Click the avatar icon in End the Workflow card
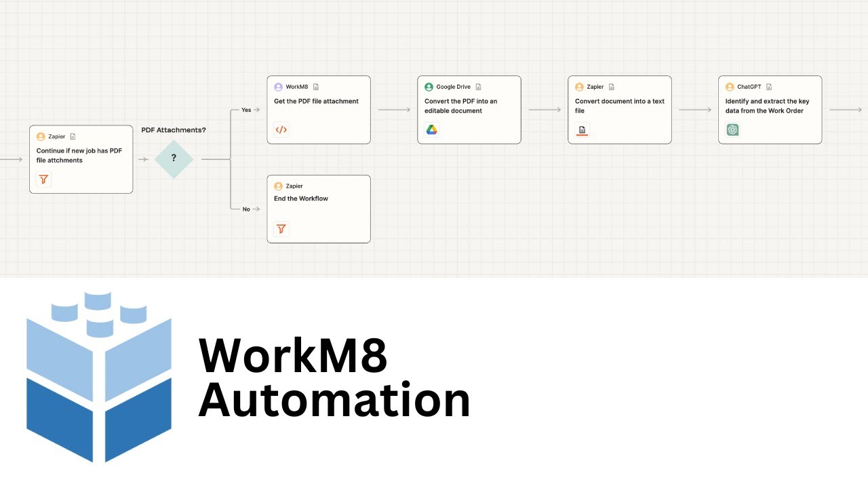This screenshot has height=488, width=868. click(278, 186)
